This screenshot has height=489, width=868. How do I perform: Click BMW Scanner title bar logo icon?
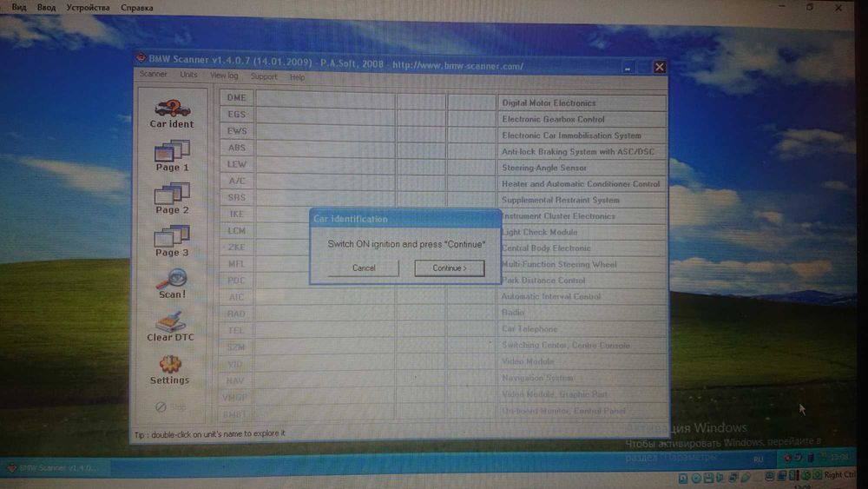coord(141,57)
